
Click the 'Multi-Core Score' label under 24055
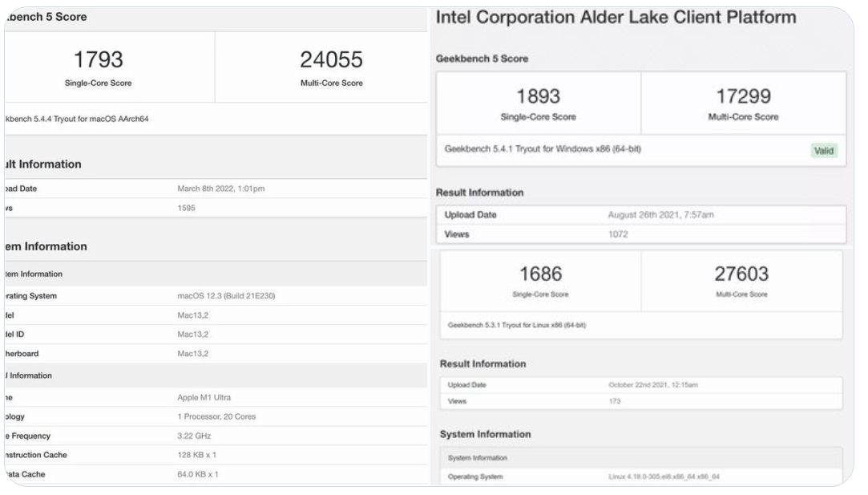(x=332, y=83)
